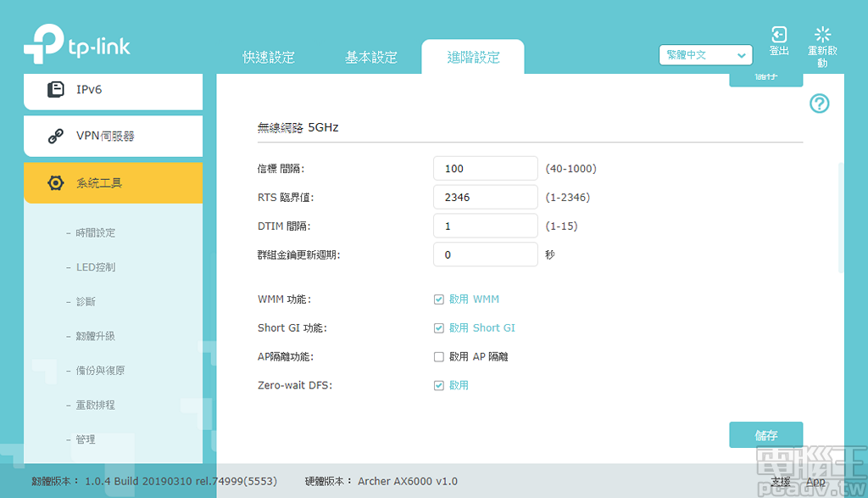Disable the Zero-wait DFS checkbox
Image resolution: width=868 pixels, height=498 pixels.
[x=438, y=384]
